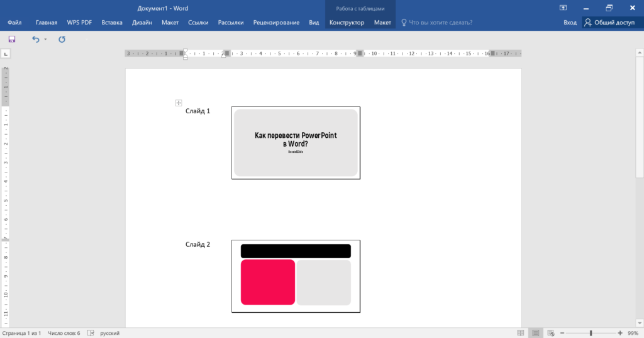This screenshot has height=338, width=644.
Task: Click the lightbulb Tell Me icon
Action: pyautogui.click(x=404, y=23)
